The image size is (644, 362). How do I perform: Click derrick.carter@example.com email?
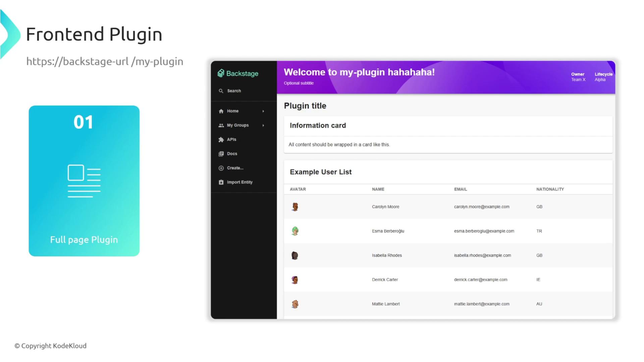click(x=481, y=280)
